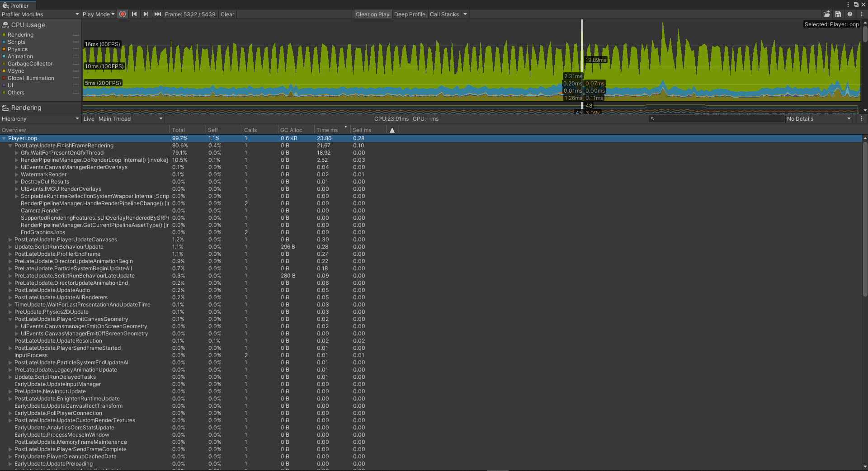Viewport: 868px width, 471px height.
Task: Open No Details dropdown
Action: (819, 118)
